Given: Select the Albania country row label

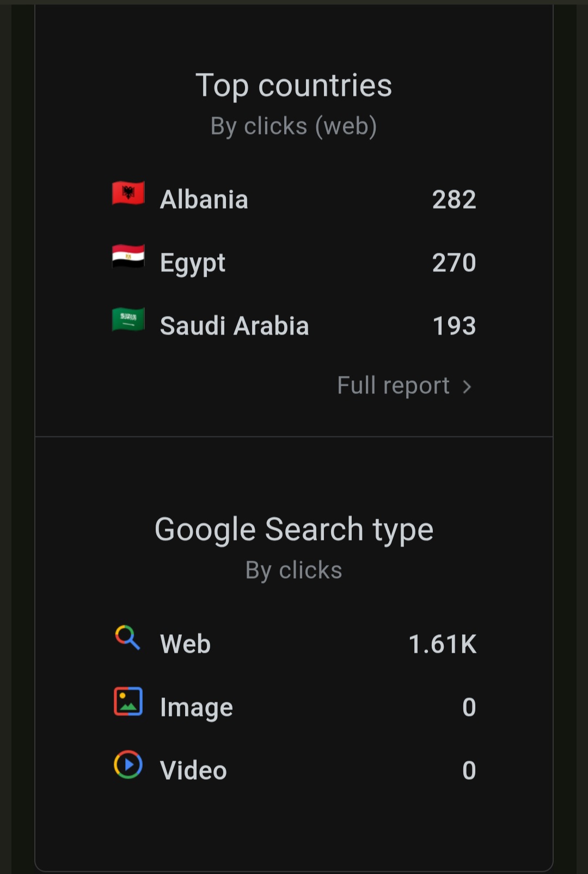Looking at the screenshot, I should coord(204,199).
